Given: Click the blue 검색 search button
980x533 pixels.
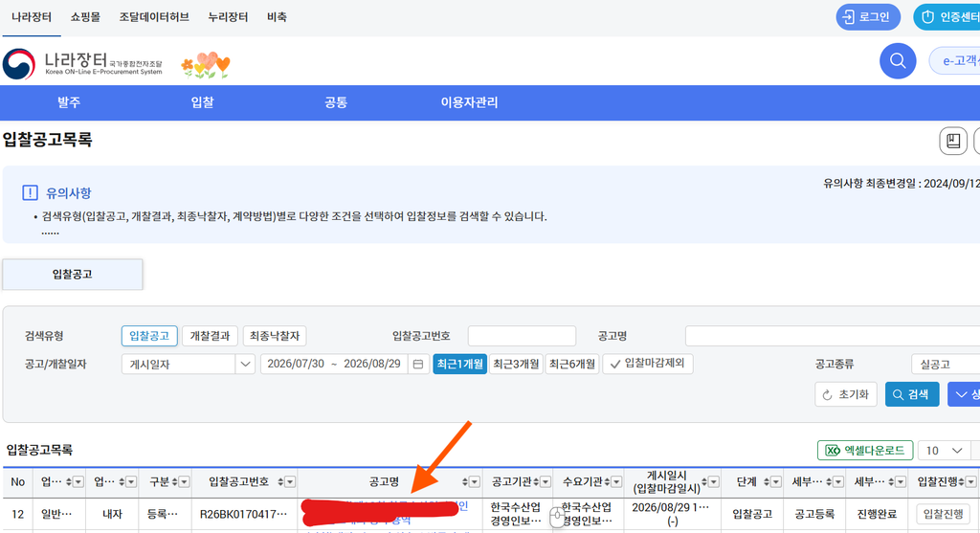Looking at the screenshot, I should (x=912, y=394).
